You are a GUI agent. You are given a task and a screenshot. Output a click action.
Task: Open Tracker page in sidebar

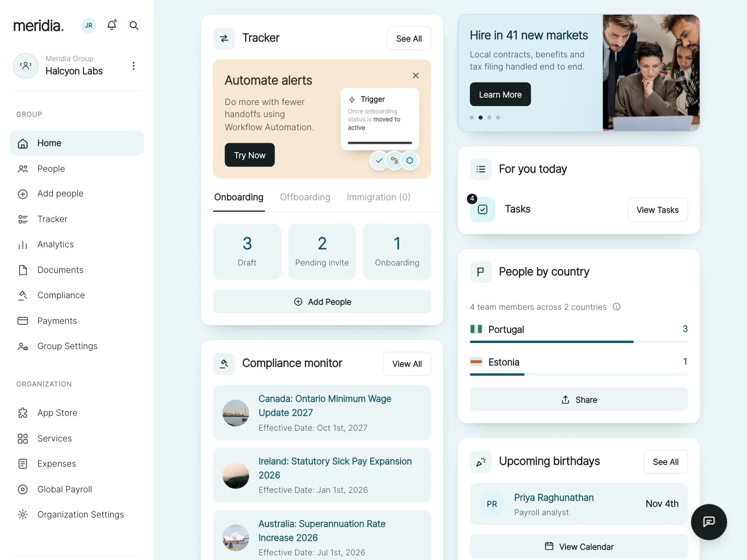(x=77, y=219)
